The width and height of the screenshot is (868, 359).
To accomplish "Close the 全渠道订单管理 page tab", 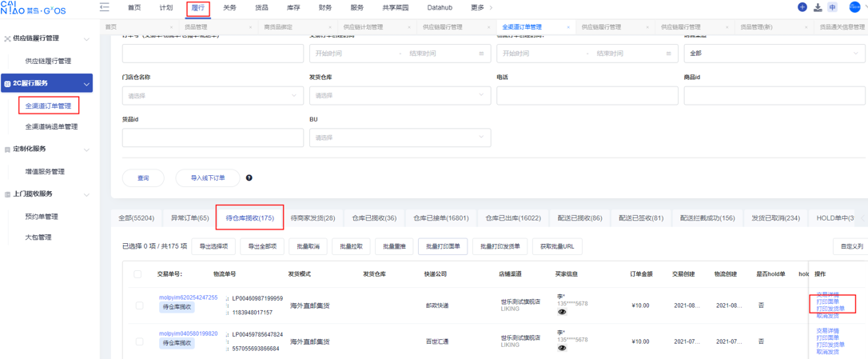I will click(x=568, y=26).
